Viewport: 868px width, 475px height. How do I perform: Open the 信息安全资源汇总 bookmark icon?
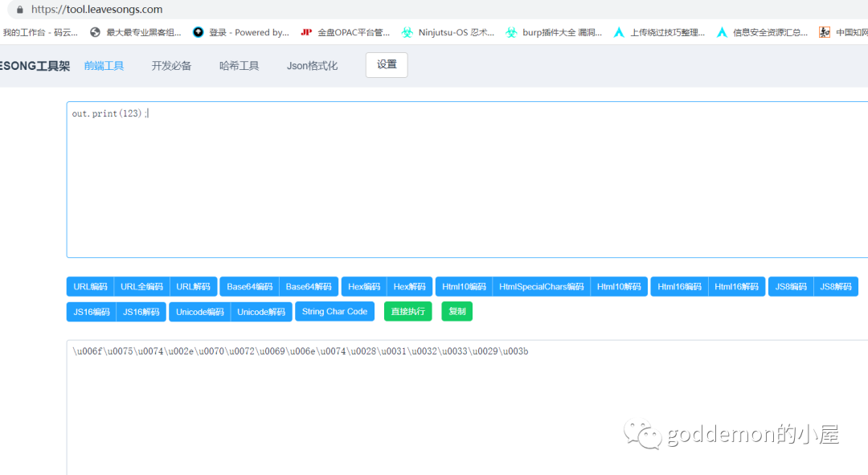(x=722, y=33)
